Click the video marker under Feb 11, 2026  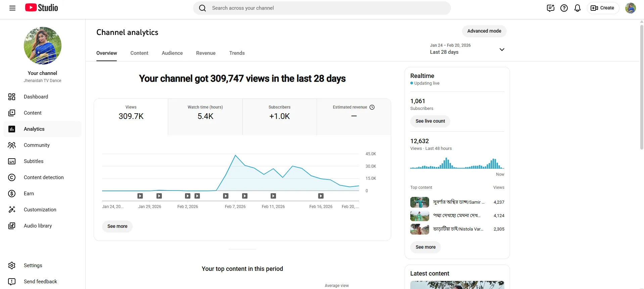point(273,196)
